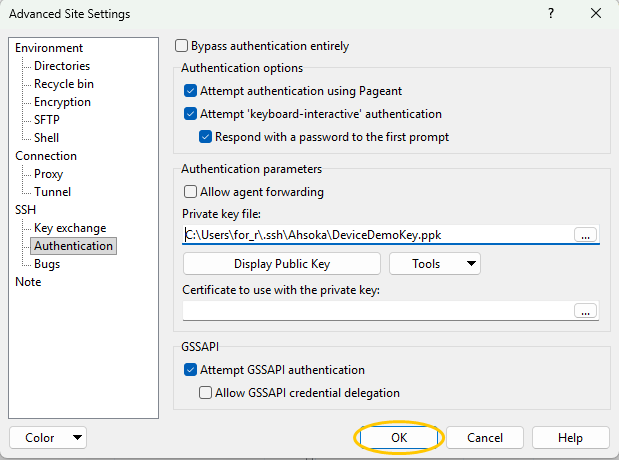Toggle Attempt GSSAPI authentication checkbox

[x=190, y=370]
